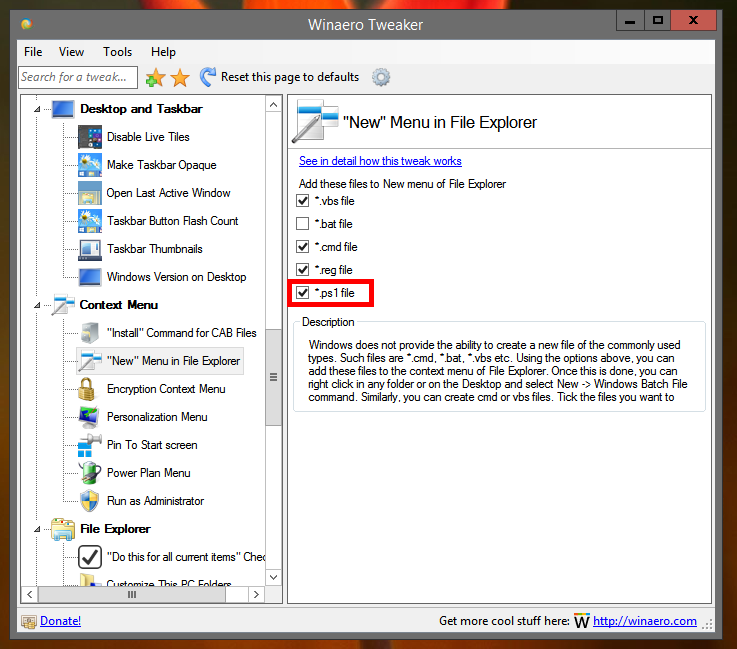
Task: Open the View menu
Action: 71,52
